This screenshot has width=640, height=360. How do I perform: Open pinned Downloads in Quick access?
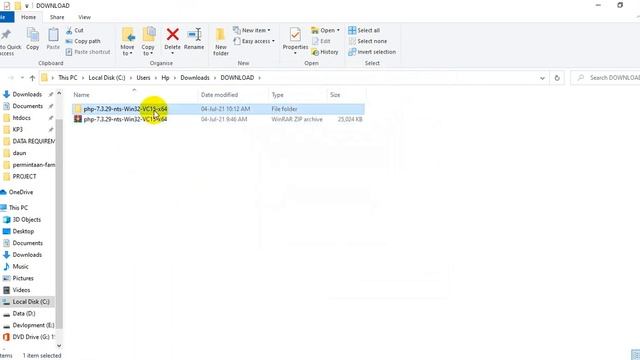27,94
